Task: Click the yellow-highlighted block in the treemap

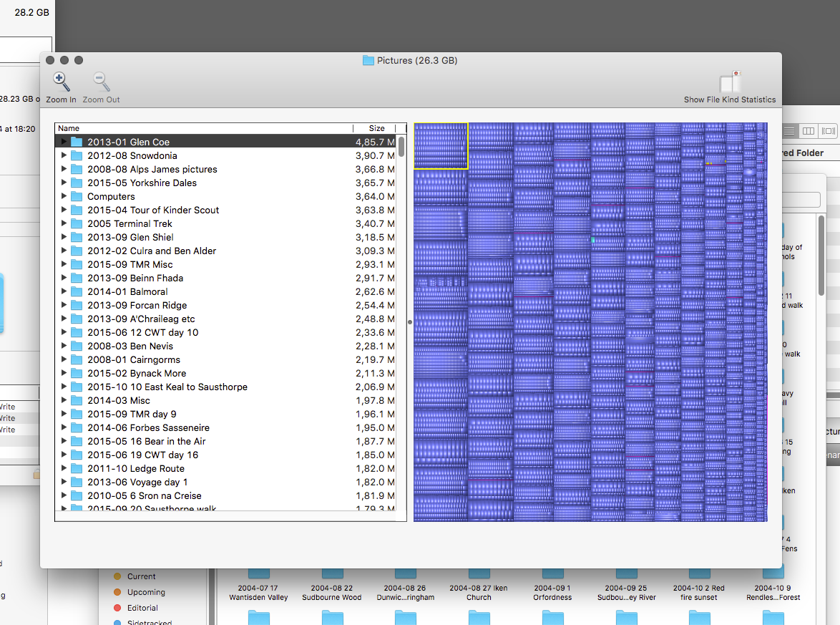Action: 440,145
